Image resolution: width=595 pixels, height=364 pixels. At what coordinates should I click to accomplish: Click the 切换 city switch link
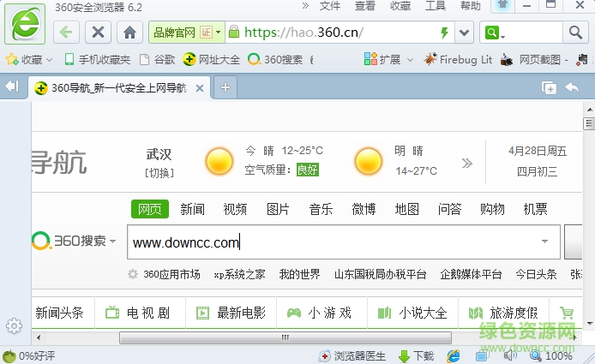click(159, 173)
